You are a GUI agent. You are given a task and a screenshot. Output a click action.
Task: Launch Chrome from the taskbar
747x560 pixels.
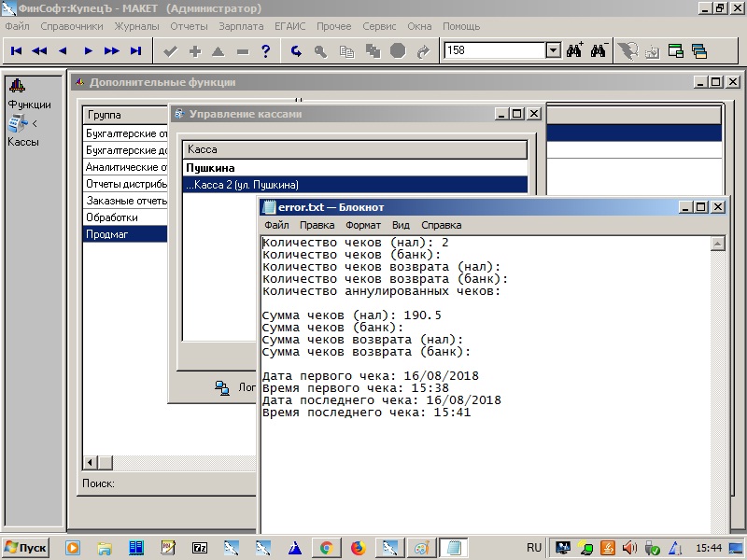click(x=326, y=548)
